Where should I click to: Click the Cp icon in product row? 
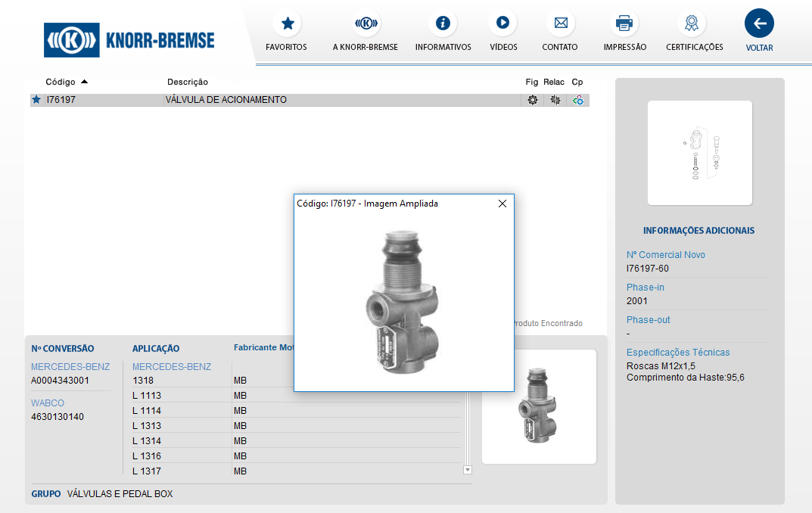click(578, 100)
